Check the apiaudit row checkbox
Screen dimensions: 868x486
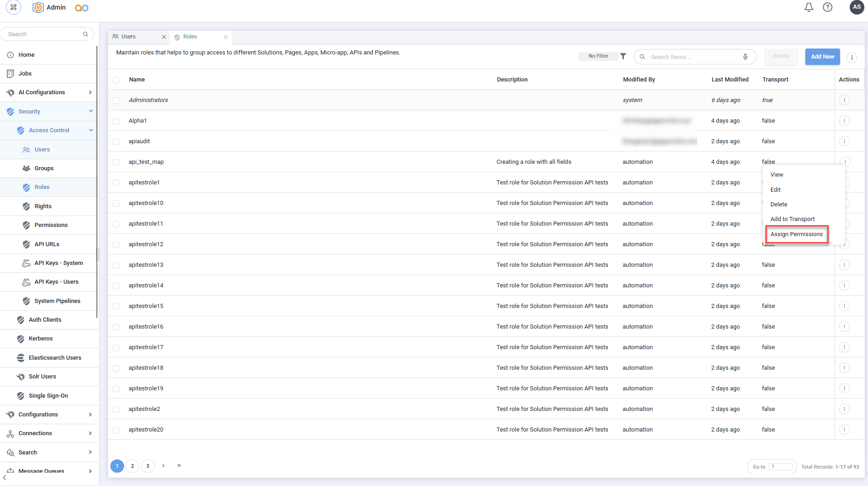coord(116,141)
